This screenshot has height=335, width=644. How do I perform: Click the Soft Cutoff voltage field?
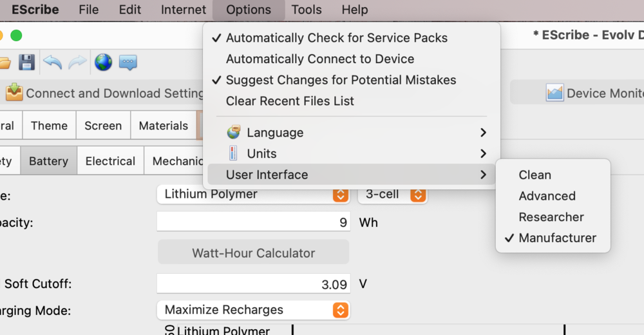[253, 284]
